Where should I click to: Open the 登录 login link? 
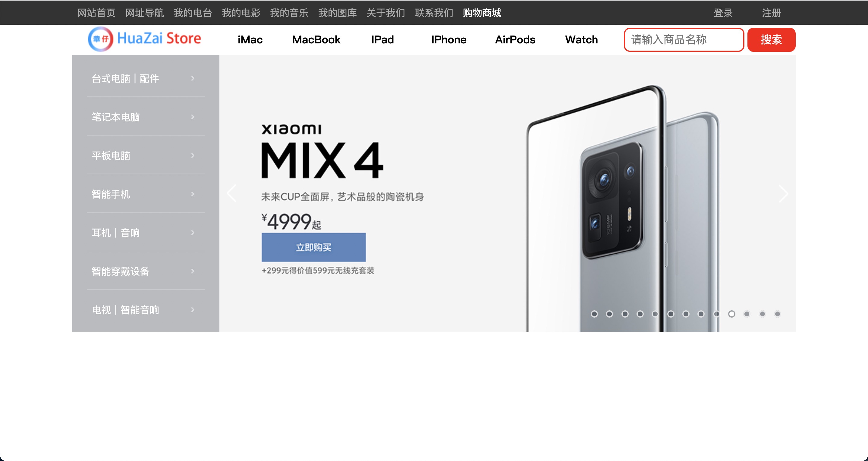(x=723, y=13)
